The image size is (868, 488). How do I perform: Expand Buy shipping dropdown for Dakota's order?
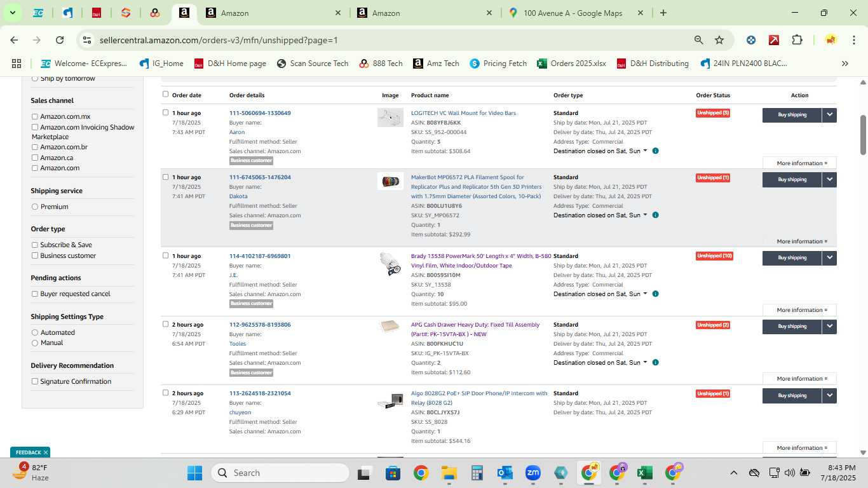pos(829,179)
